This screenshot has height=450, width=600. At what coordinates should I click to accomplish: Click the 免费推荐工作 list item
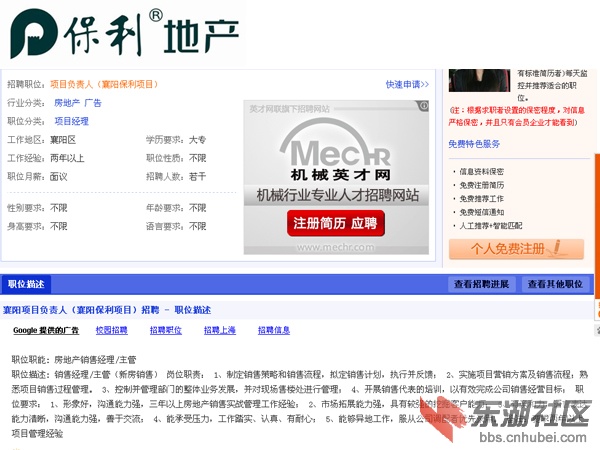pos(481,199)
